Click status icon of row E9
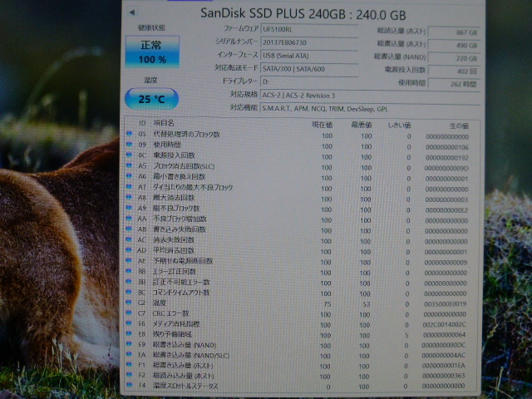532x399 pixels. pos(129,343)
